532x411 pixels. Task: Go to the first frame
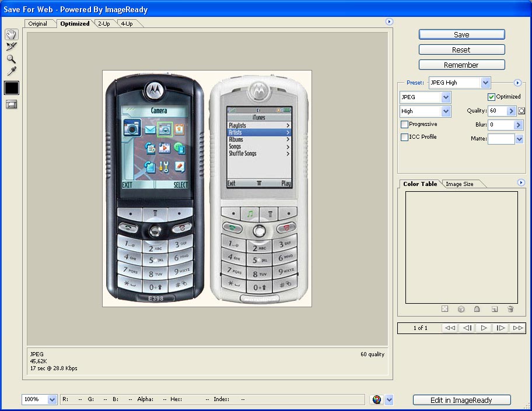pyautogui.click(x=450, y=328)
